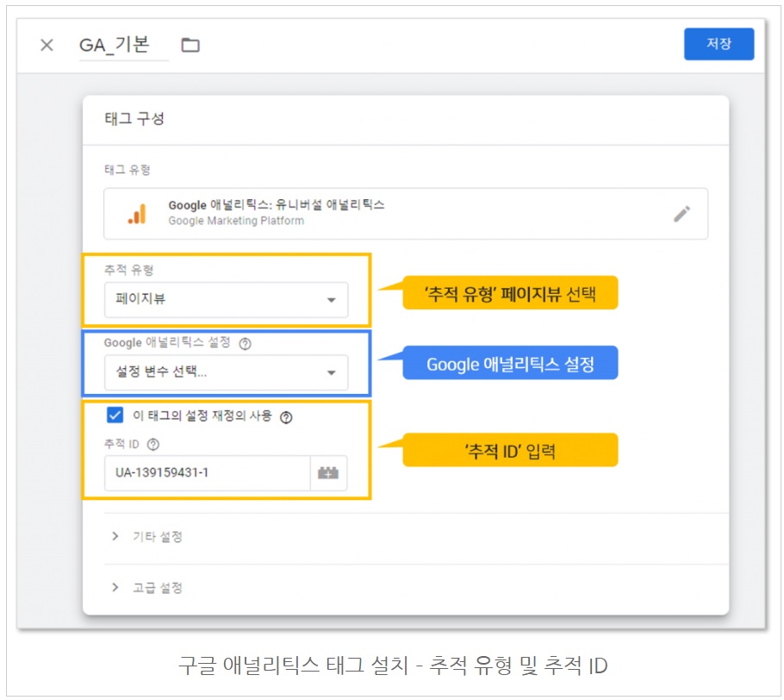784x700 pixels.
Task: Click help icon beside 설정 재정의 사용
Action: (286, 416)
